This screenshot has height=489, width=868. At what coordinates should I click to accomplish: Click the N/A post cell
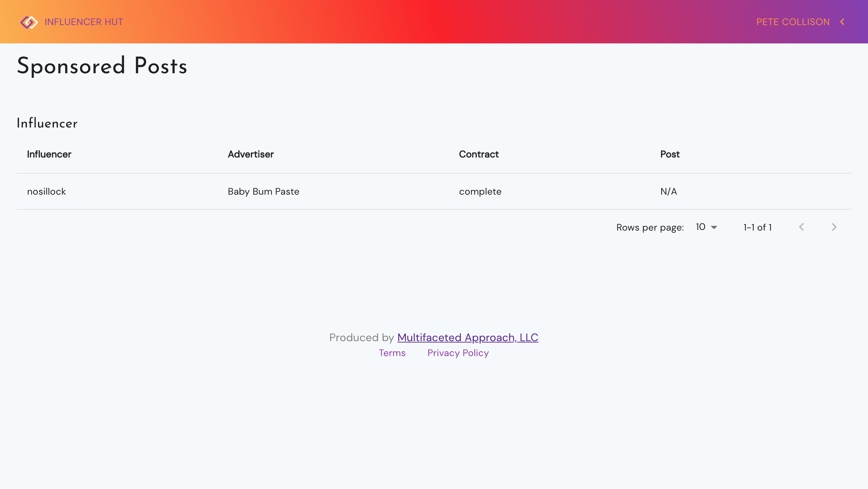[669, 192]
